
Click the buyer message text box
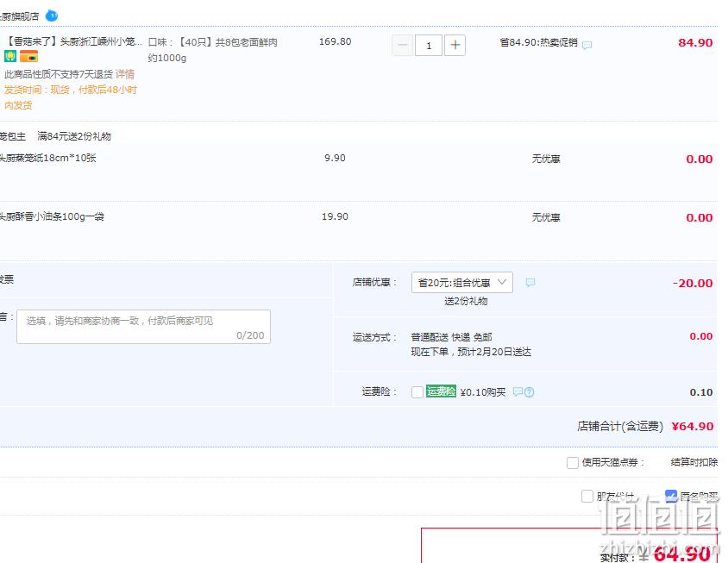[143, 327]
